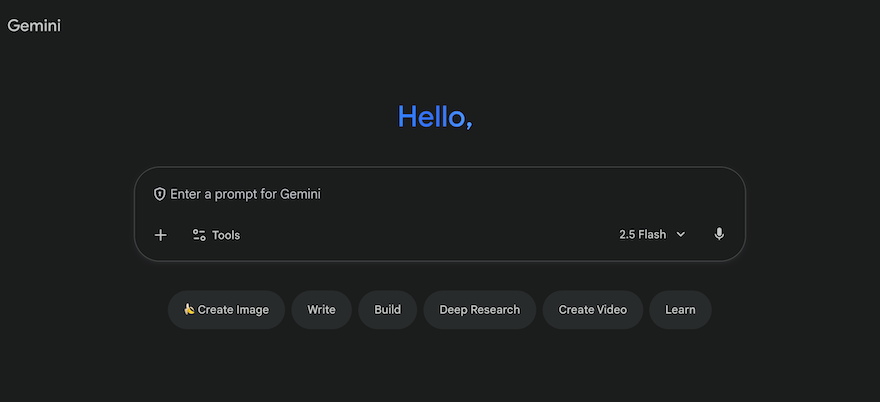Open the Tools menu
This screenshot has width=880, height=402.
click(x=216, y=235)
